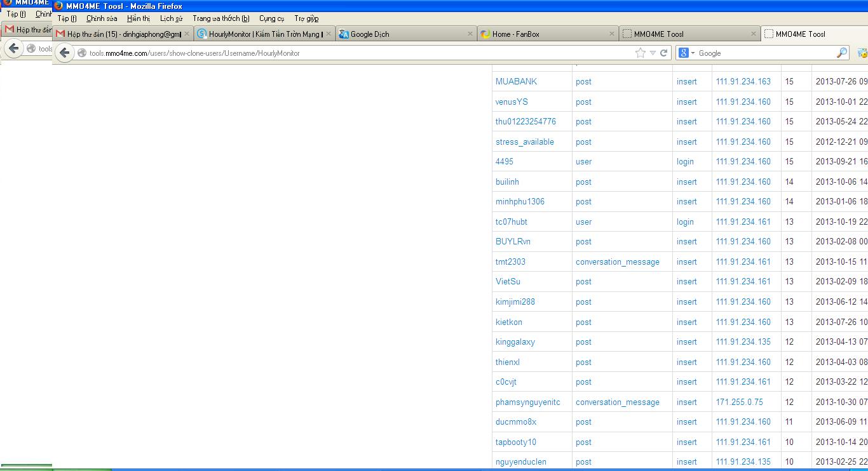Screen dimensions: 868x471
Task: Open builinh user link
Action: point(507,182)
